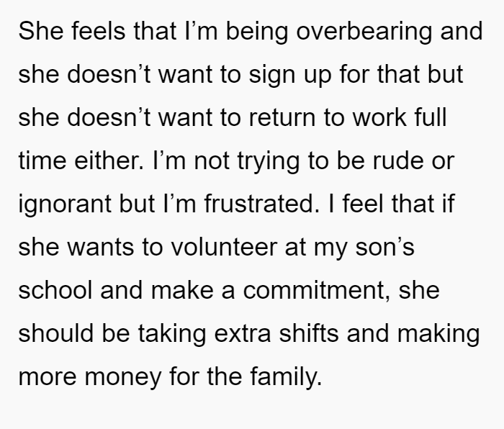Click the word "rude"
504x429 pixels.
pos(398,160)
